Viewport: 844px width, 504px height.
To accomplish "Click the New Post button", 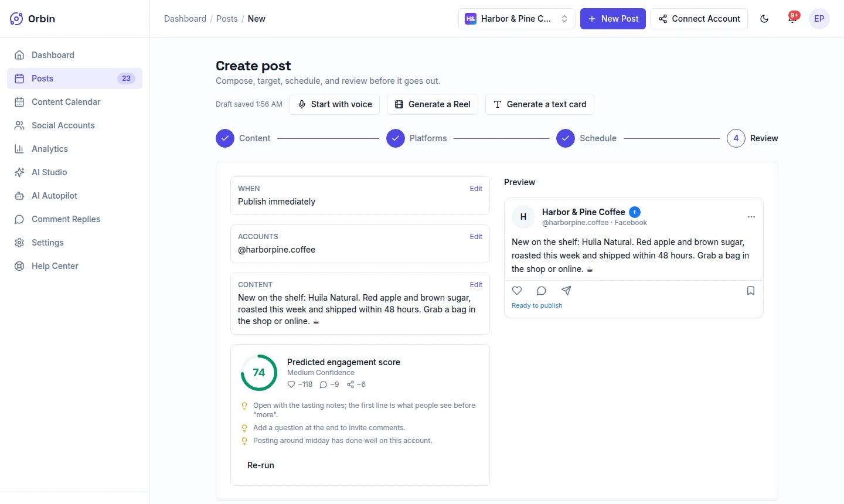I will (613, 19).
